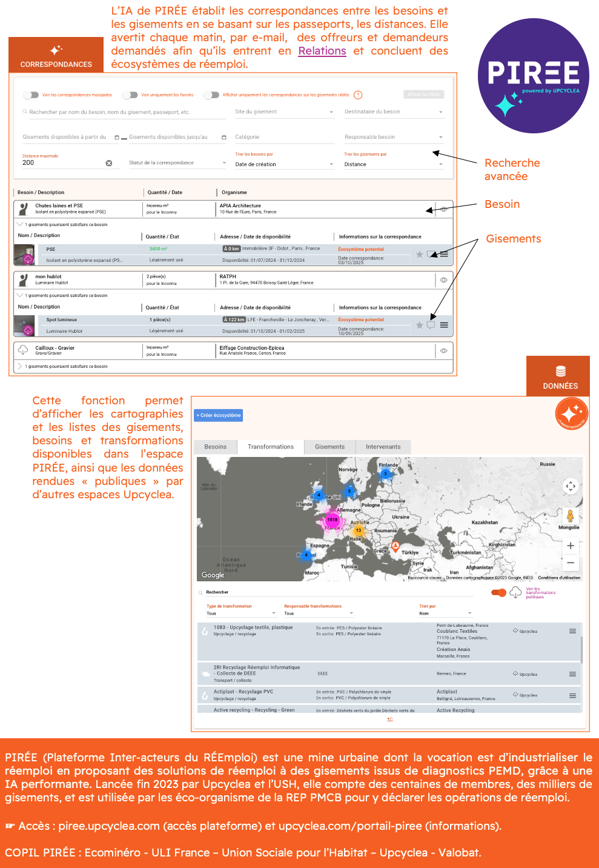Image resolution: width=599 pixels, height=868 pixels.
Task: Toggle visibility of Chutes laines et PSE
Action: (444, 209)
